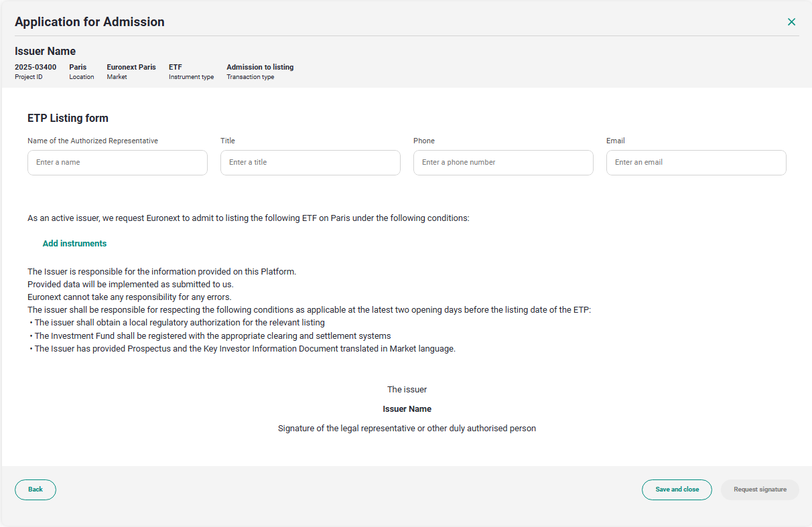The width and height of the screenshot is (812, 527).
Task: Click the Request signature button
Action: click(760, 490)
